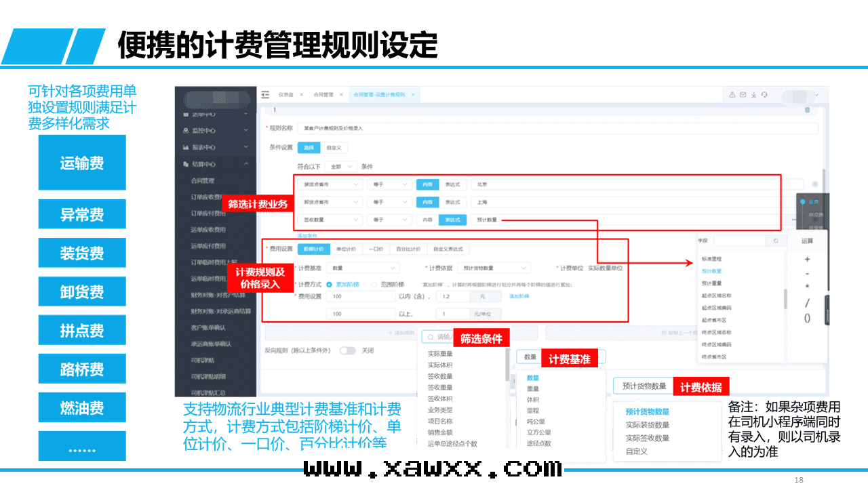Click the 添加条件 link
The width and height of the screenshot is (868, 488).
[307, 235]
